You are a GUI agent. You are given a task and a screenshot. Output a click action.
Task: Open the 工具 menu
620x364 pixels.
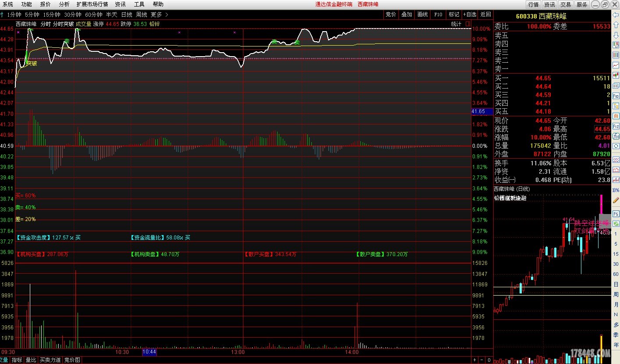139,4
